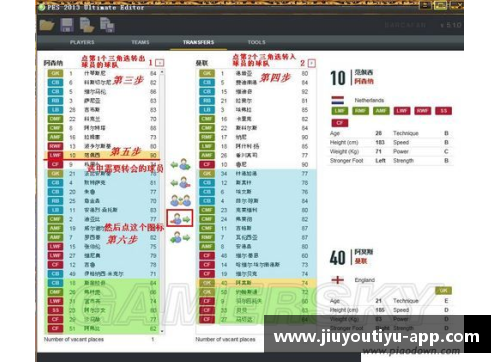This screenshot has height=362, width=500.
Task: Select LWF number 27 rated 79
Action: click(102, 255)
